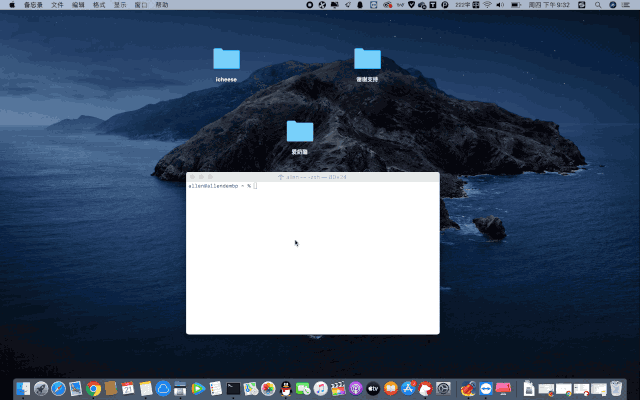Open Spotlight search magnifier
This screenshot has height=400, width=640.
coord(598,5)
